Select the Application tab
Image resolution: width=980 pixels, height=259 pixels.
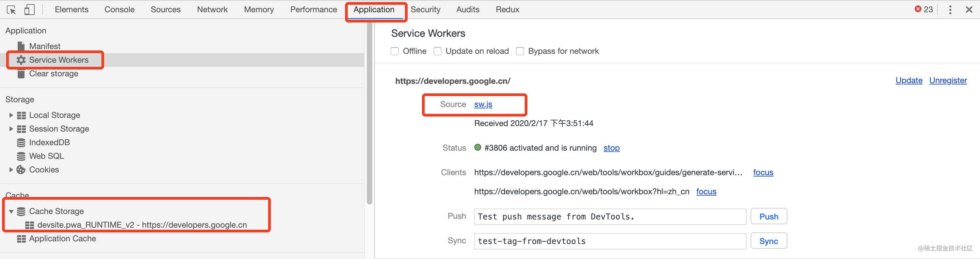click(374, 10)
